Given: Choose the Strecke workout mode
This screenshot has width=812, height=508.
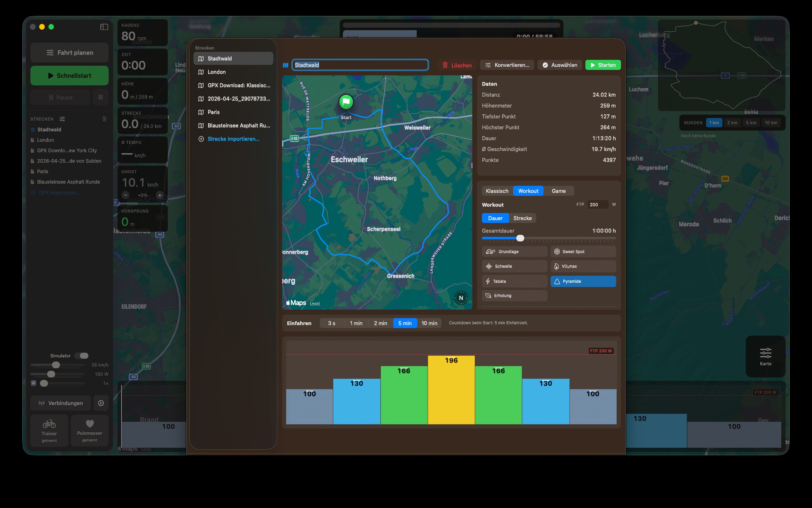Looking at the screenshot, I should point(522,218).
